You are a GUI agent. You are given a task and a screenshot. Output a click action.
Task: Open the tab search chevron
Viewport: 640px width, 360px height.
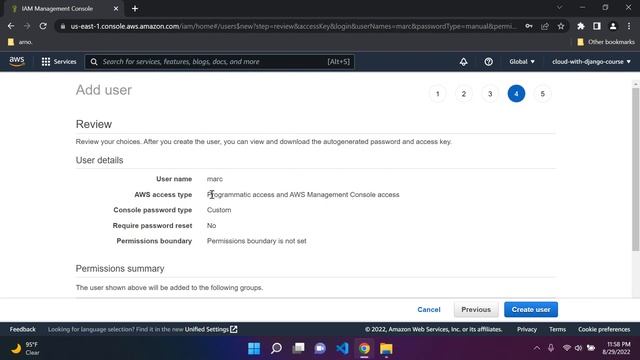click(x=559, y=7)
